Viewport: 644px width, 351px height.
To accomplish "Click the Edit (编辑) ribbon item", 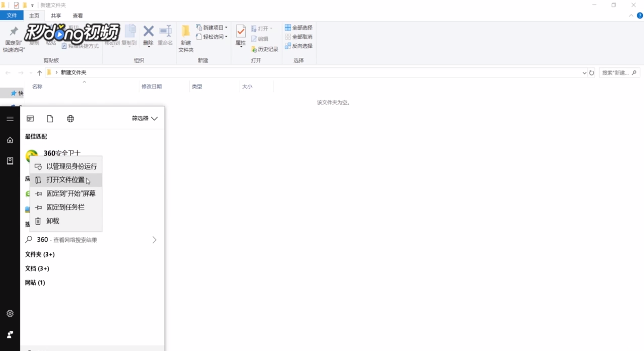I will [x=260, y=39].
